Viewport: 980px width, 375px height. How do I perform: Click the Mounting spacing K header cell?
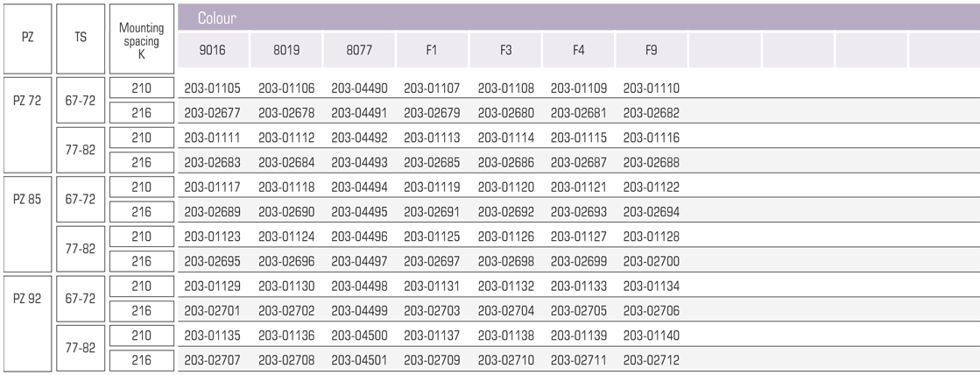[142, 39]
